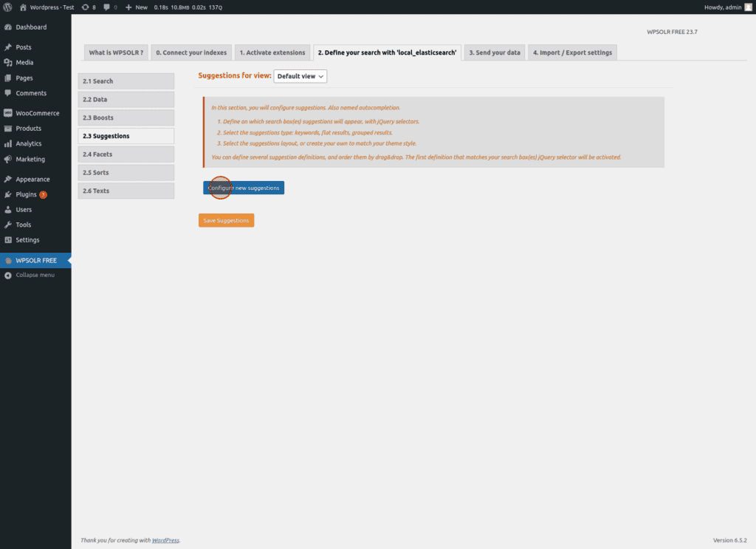Open the New content menu label
Viewport: 756px width, 549px height.
[x=141, y=7]
